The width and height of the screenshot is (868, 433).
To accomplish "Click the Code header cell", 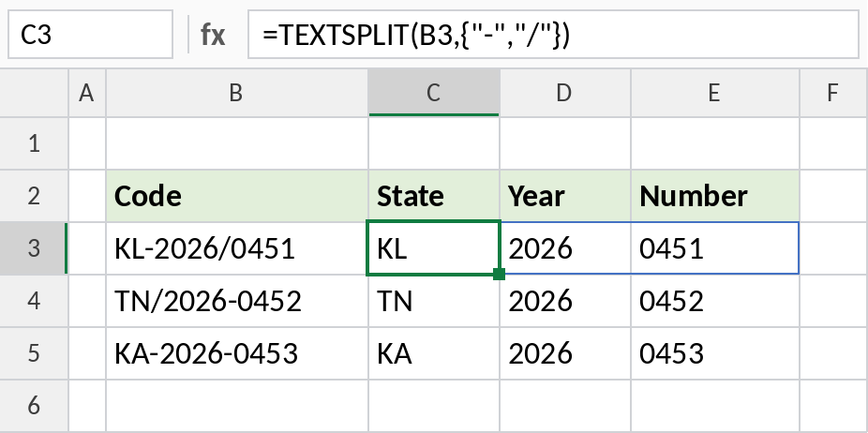I will (237, 196).
